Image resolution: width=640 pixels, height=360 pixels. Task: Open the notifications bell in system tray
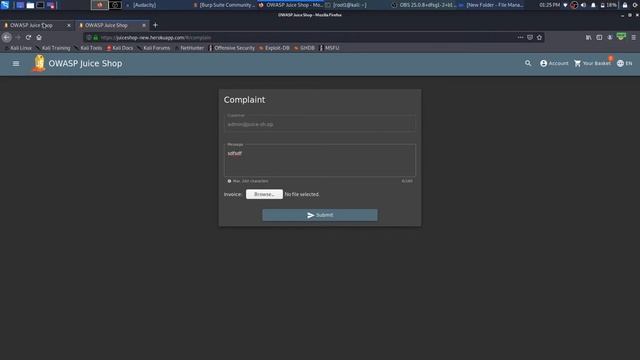(593, 5)
